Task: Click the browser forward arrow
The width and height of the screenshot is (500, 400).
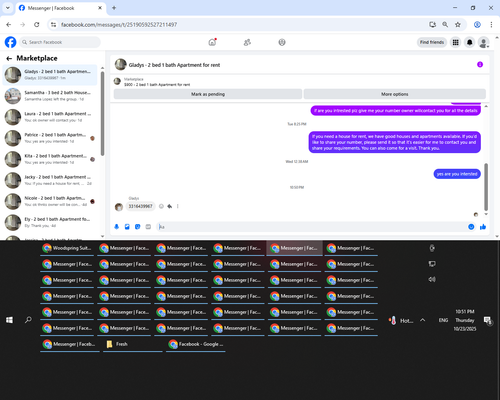Action: pos(23,24)
